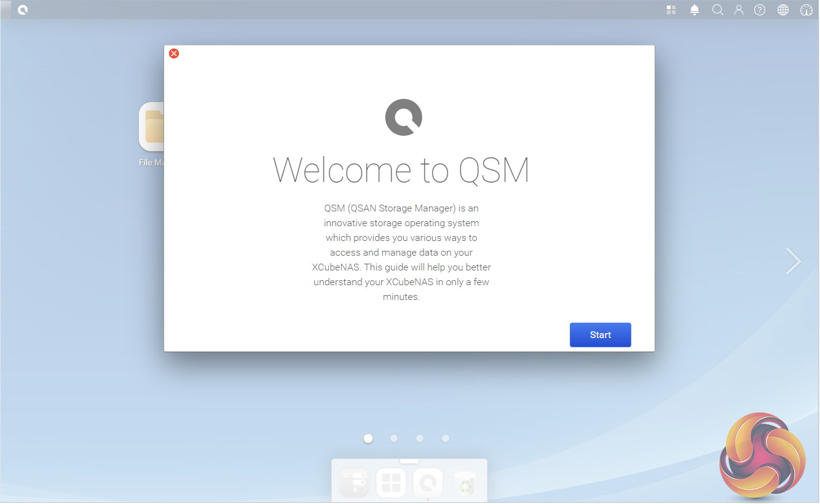The height and width of the screenshot is (504, 820).
Task: Close the Welcome to QSM dialog
Action: (x=174, y=53)
